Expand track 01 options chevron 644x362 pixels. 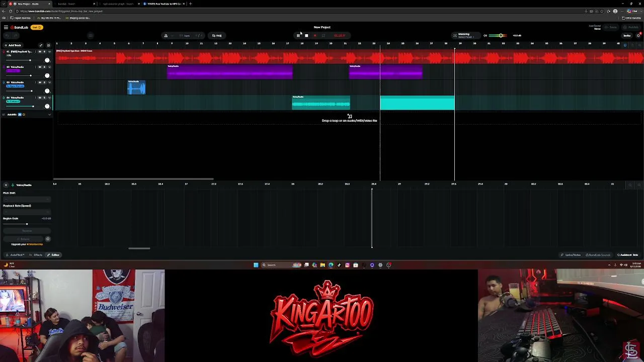point(49,52)
